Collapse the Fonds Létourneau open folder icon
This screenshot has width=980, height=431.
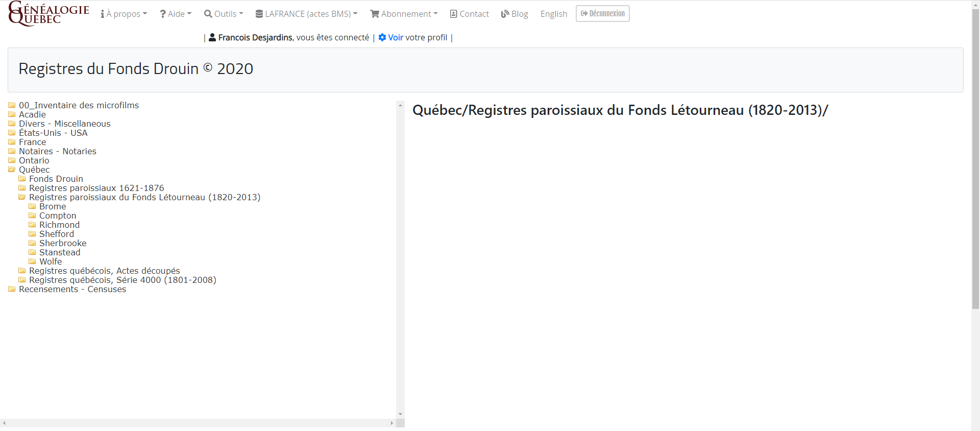click(22, 197)
